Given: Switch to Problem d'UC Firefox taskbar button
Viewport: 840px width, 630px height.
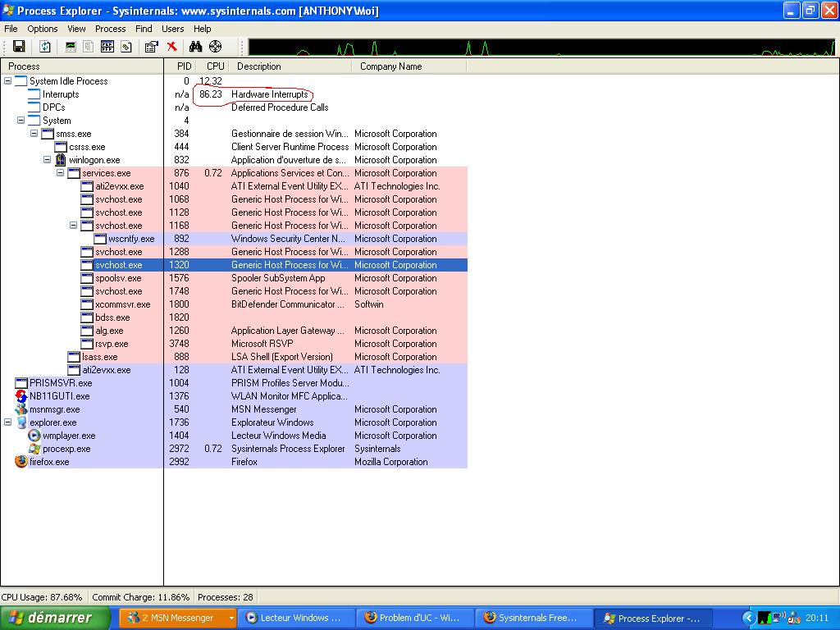Looking at the screenshot, I should click(x=415, y=618).
